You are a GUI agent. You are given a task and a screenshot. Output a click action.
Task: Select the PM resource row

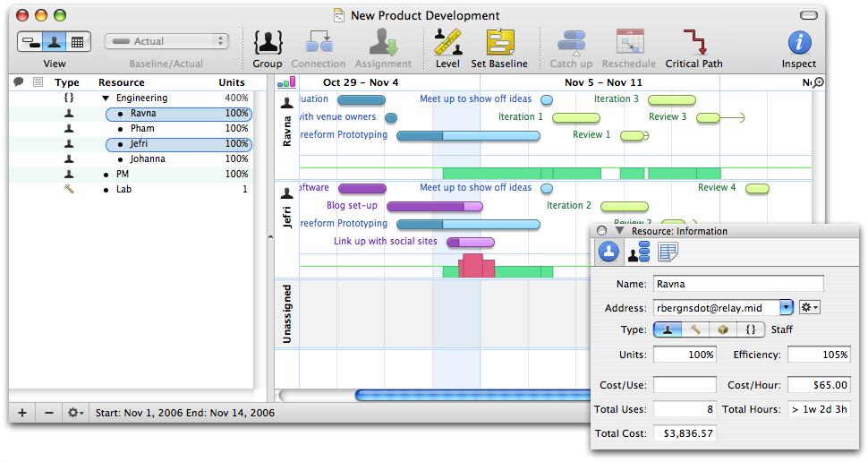point(132,174)
